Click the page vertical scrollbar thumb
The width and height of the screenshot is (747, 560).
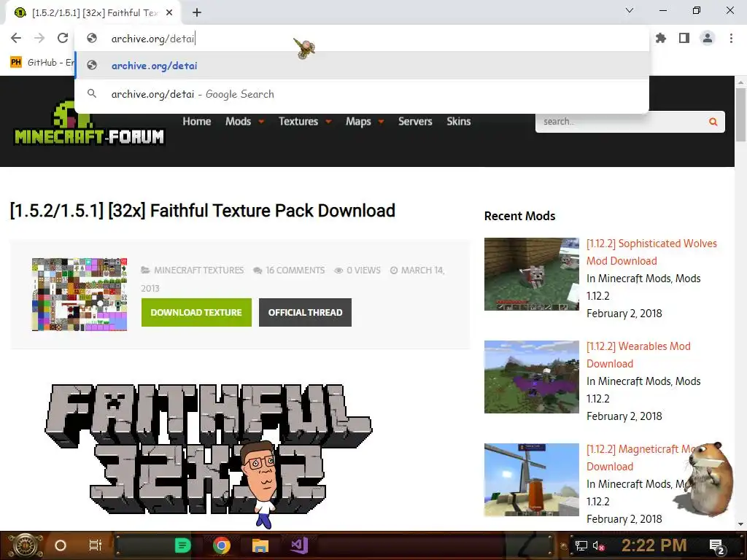tap(740, 114)
